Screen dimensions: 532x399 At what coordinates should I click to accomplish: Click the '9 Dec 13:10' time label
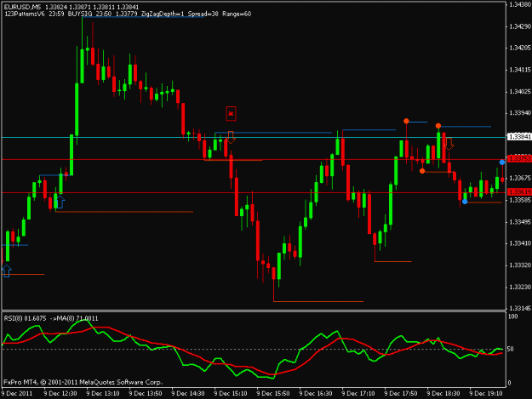pos(103,394)
